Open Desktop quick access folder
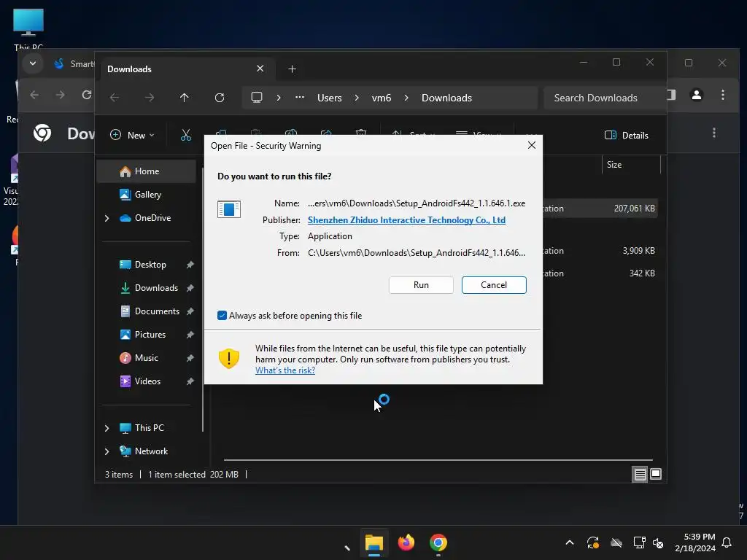Viewport: 747px width, 560px height. pyautogui.click(x=150, y=264)
